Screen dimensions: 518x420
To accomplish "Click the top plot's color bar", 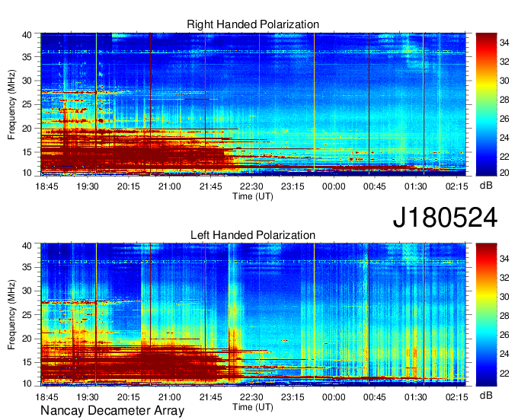I will coord(486,104).
